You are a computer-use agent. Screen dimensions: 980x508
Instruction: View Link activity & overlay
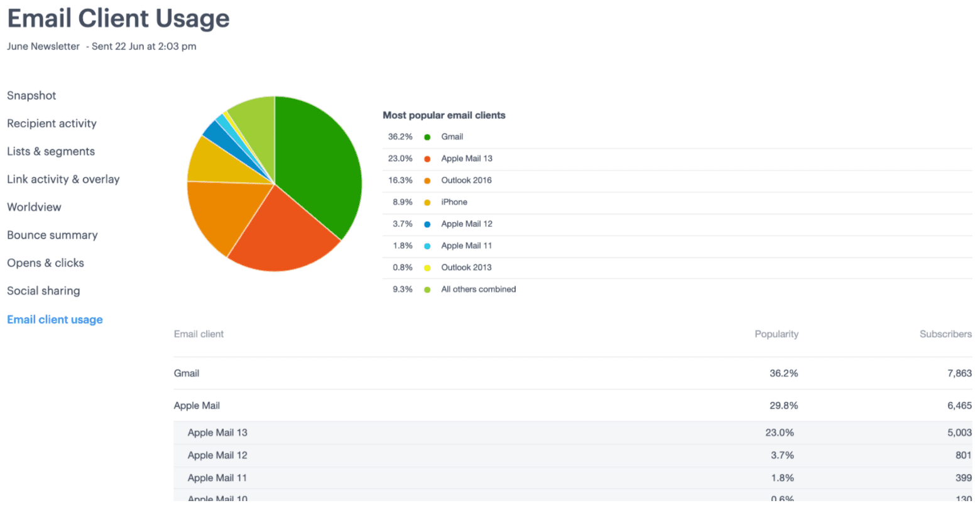tap(63, 180)
